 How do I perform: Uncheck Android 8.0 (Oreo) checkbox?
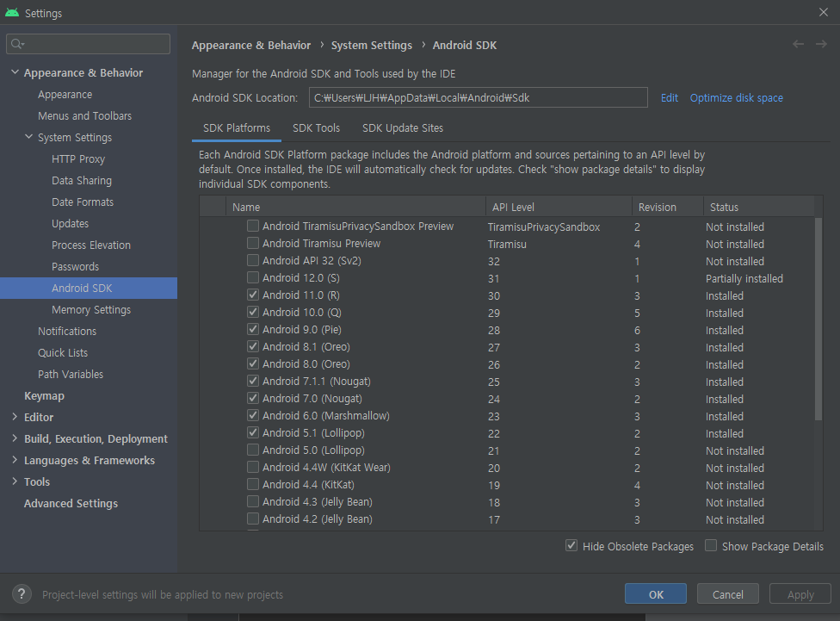click(253, 363)
